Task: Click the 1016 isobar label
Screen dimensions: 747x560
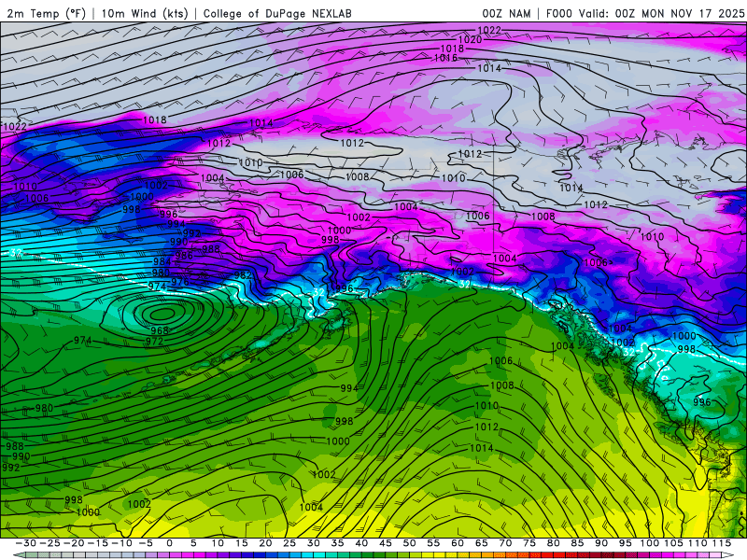Action: 445,58
